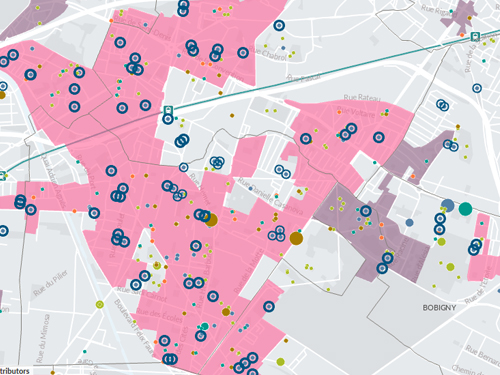Viewport: 500px width, 375px height.
Task: Open the map contributors attribution link
Action: (x=14, y=371)
